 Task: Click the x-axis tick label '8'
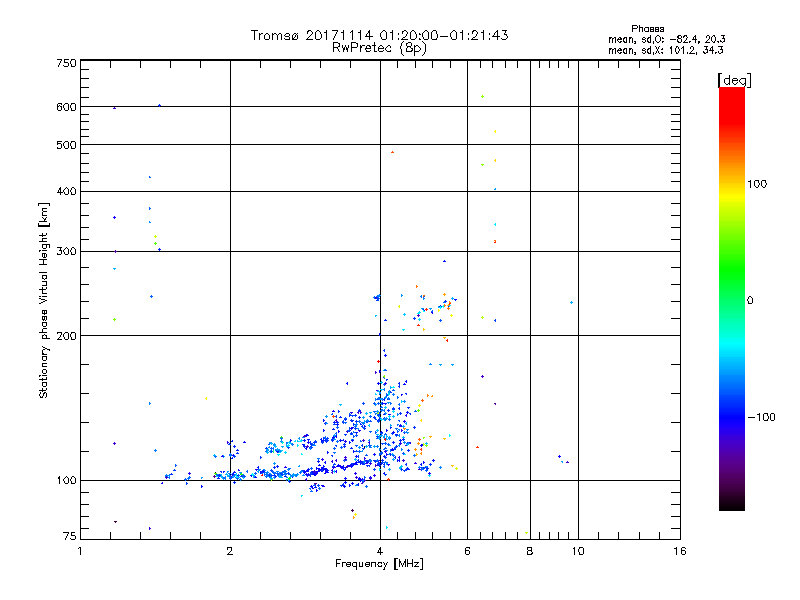(530, 551)
